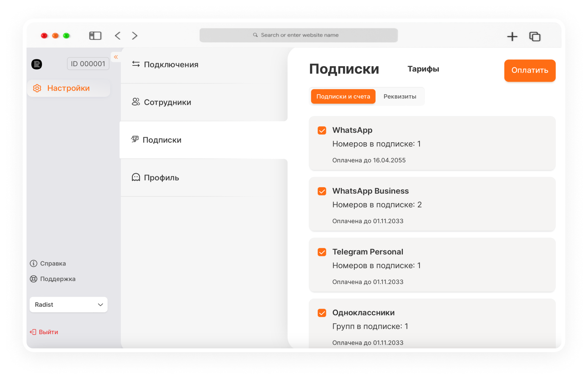588x379 pixels.
Task: Click the Одноклассники subscription title
Action: click(x=363, y=313)
